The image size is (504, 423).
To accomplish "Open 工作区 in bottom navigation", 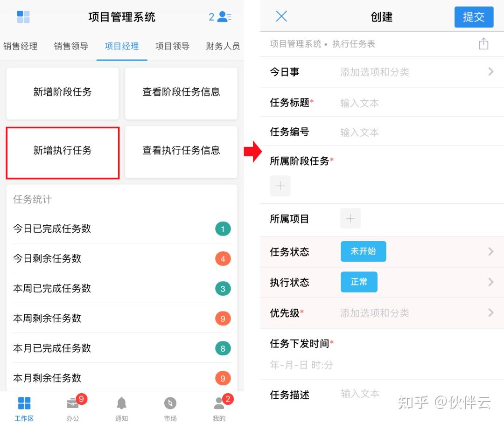I will (24, 409).
